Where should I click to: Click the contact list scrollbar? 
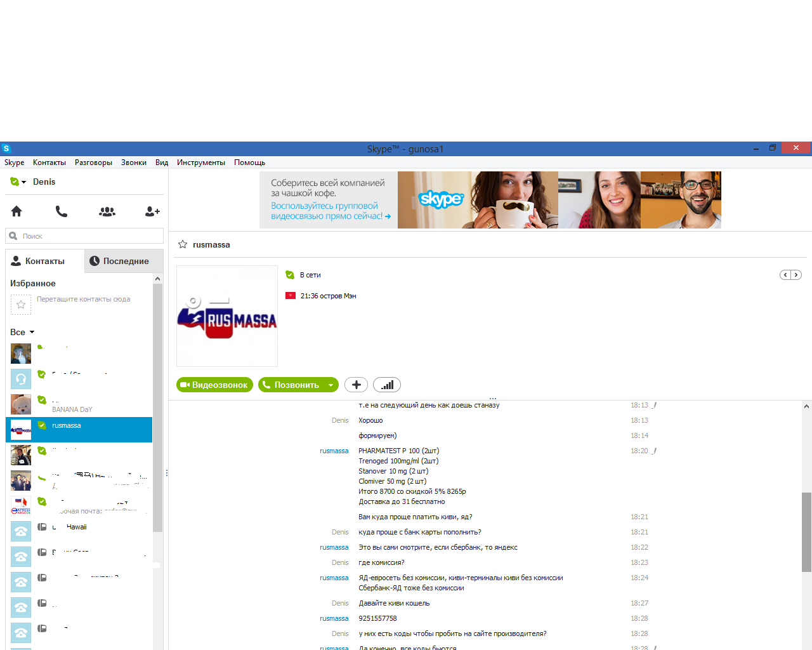pos(157,408)
